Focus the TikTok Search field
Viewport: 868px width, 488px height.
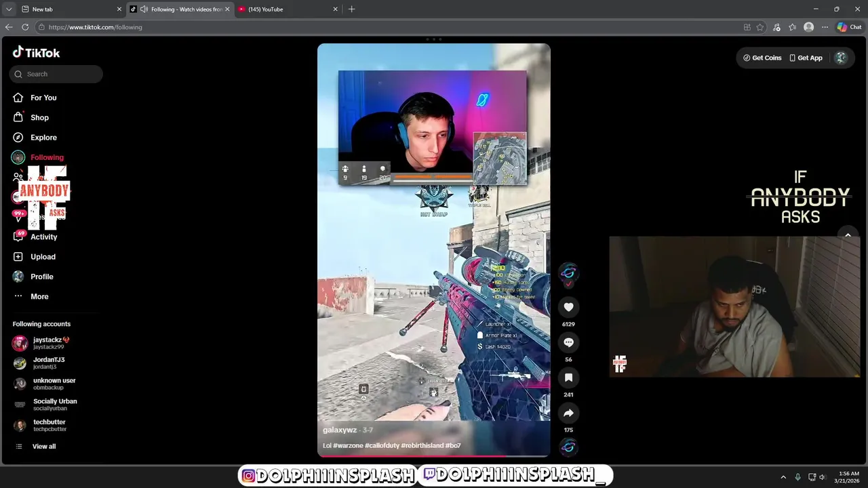(56, 74)
